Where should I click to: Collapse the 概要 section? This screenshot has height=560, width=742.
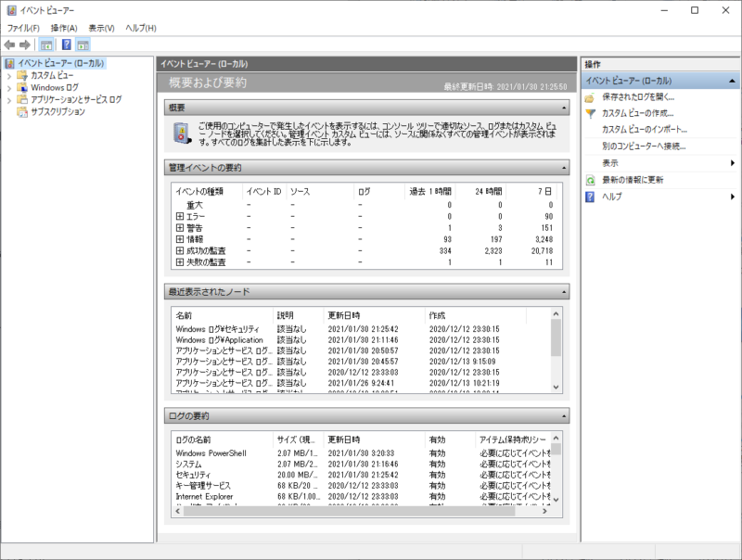pyautogui.click(x=564, y=108)
